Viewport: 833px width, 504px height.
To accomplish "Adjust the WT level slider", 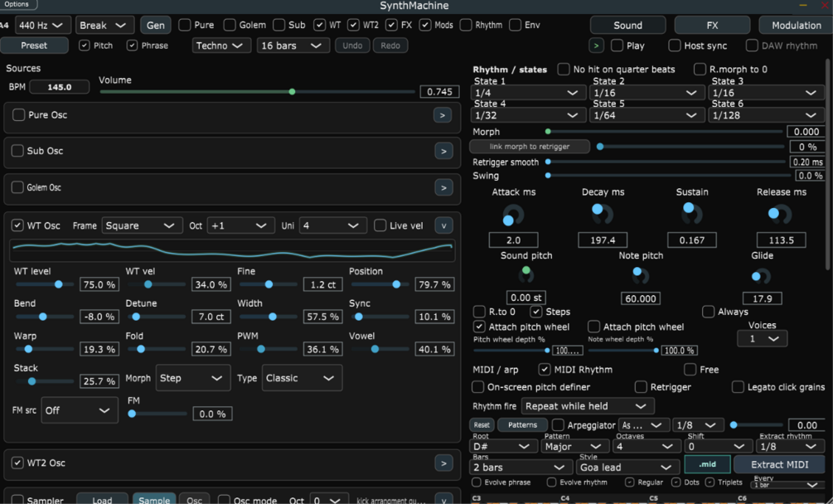I will 45,284.
